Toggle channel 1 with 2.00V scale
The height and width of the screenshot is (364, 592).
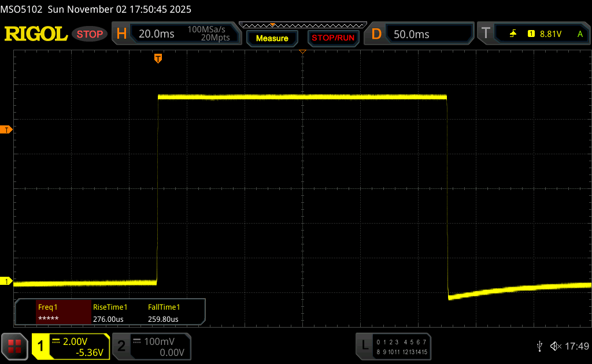[x=71, y=346]
